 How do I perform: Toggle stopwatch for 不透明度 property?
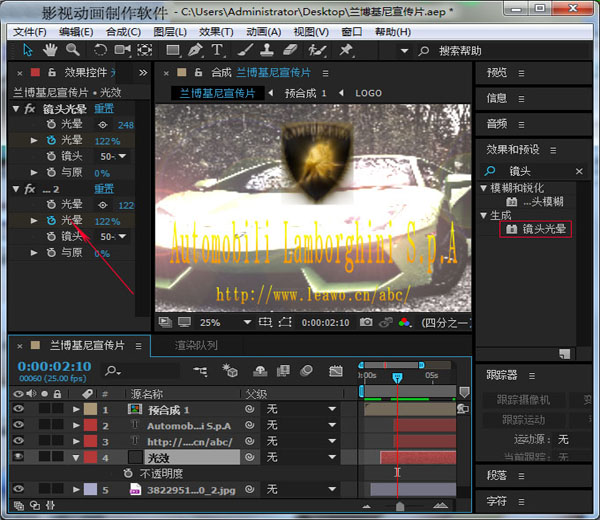(128, 473)
